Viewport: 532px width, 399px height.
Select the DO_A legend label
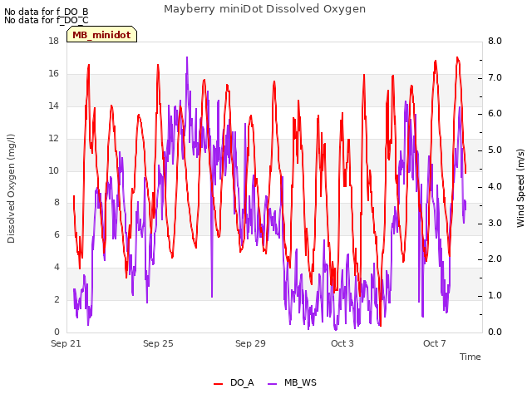pyautogui.click(x=242, y=382)
